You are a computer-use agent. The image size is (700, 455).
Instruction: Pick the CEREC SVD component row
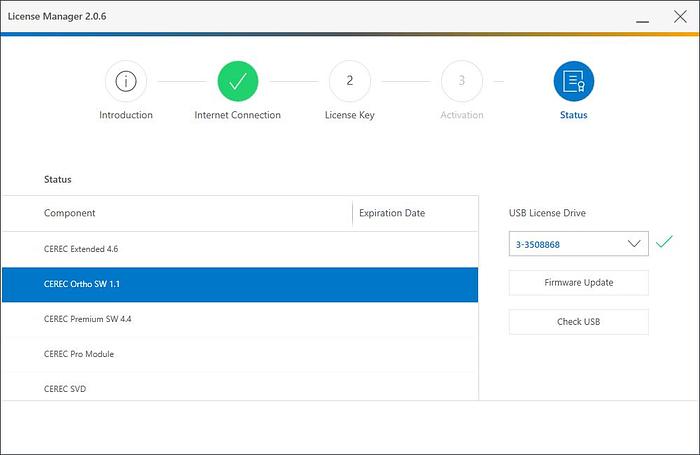240,387
